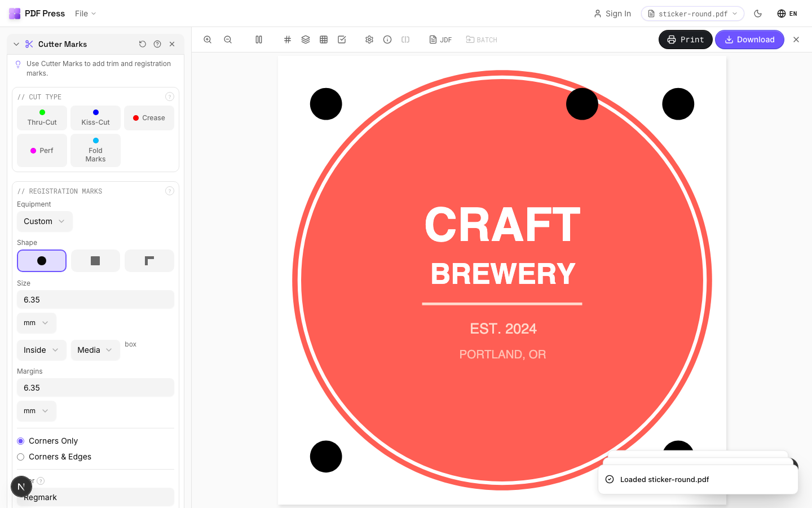
Task: Close the preview with X icon
Action: tap(796, 40)
